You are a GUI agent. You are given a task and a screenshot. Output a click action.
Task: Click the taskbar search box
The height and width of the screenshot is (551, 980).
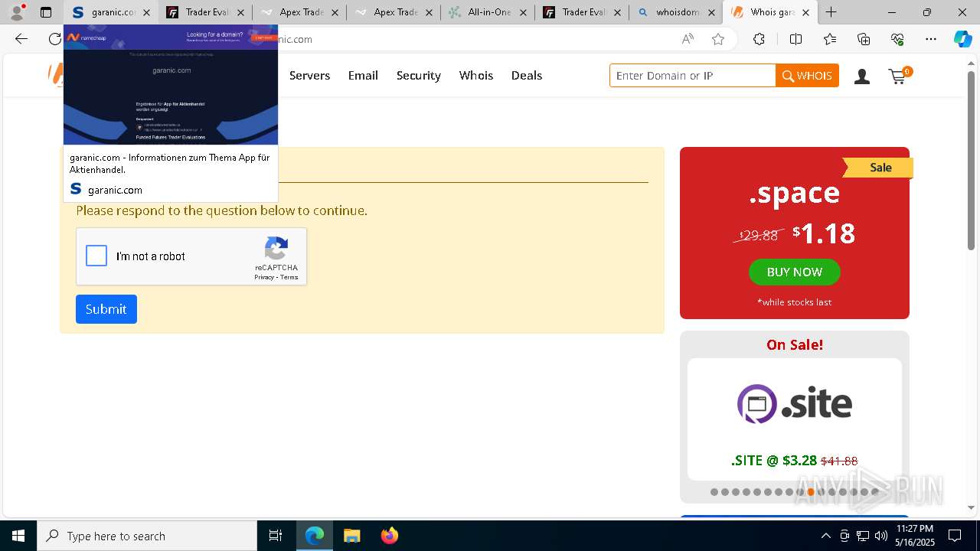click(147, 536)
